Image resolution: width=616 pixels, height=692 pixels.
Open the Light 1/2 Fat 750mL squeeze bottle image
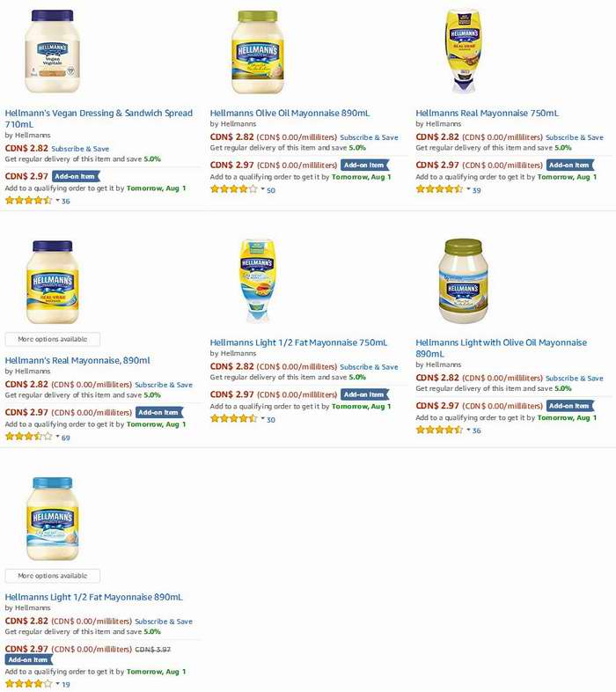(258, 281)
